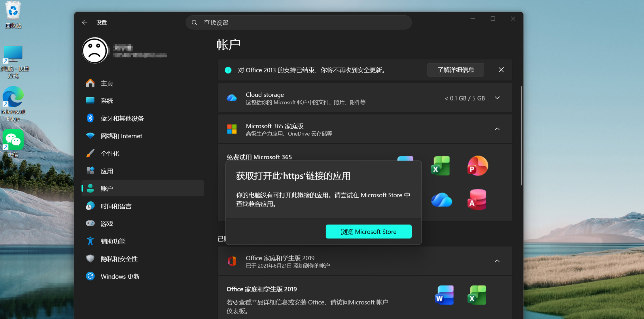Click the Excel icon under Office 2019
Screen dimensions: 644x319
pos(477,295)
